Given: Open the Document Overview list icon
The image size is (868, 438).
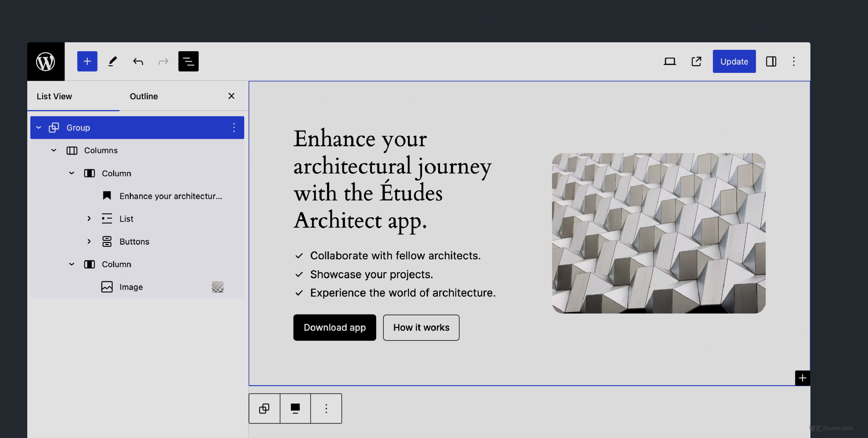Looking at the screenshot, I should pyautogui.click(x=189, y=61).
